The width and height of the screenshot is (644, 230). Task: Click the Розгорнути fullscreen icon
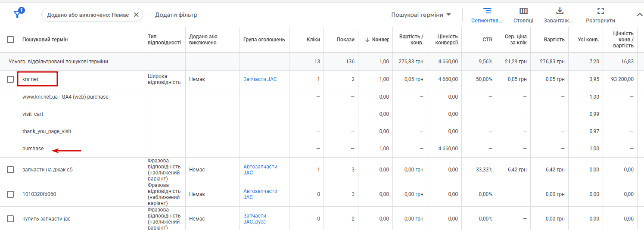pyautogui.click(x=601, y=11)
